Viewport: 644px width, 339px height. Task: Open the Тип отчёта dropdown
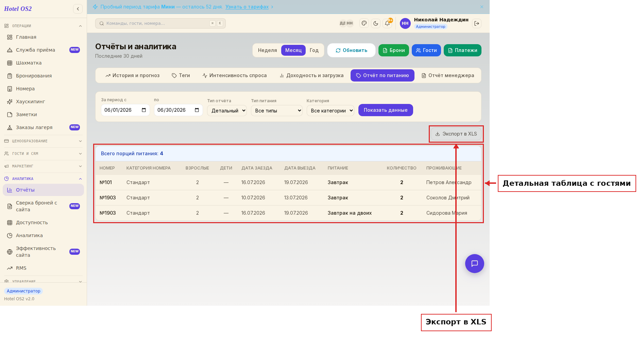[x=227, y=111]
